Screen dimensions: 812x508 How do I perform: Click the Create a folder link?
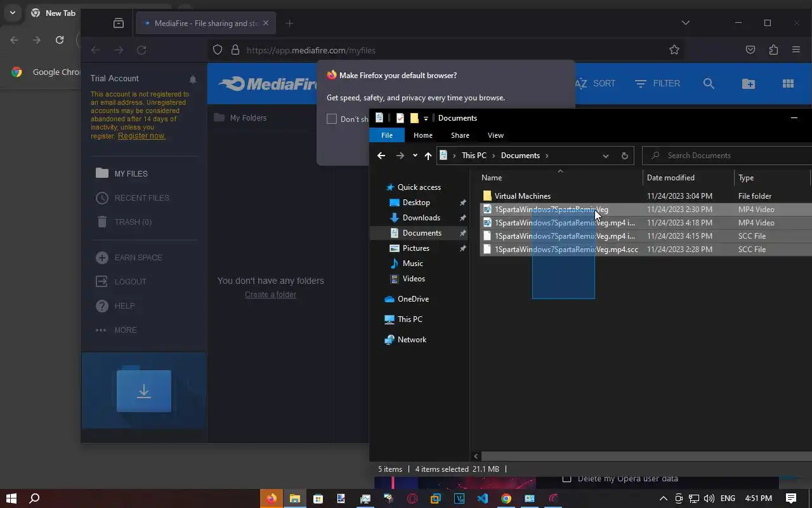[270, 295]
